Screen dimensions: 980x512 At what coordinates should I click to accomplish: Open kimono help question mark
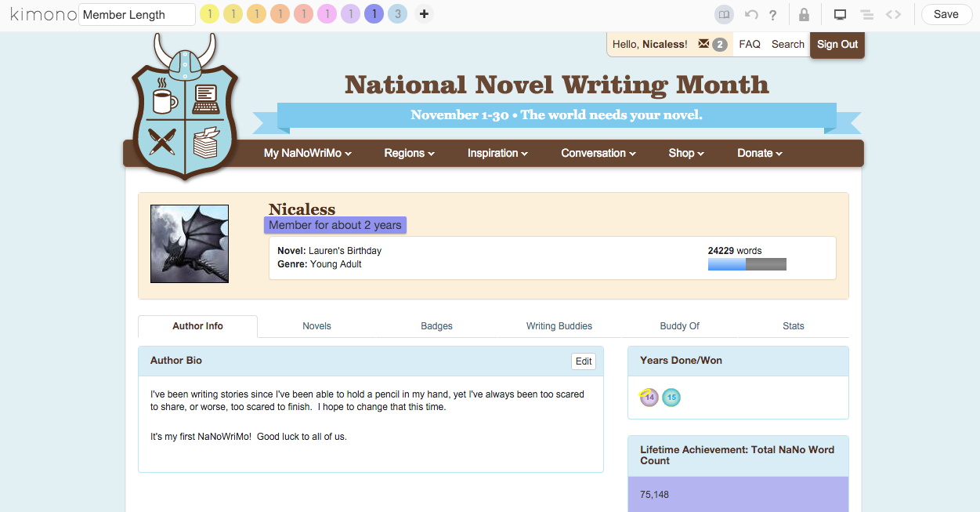pos(772,14)
